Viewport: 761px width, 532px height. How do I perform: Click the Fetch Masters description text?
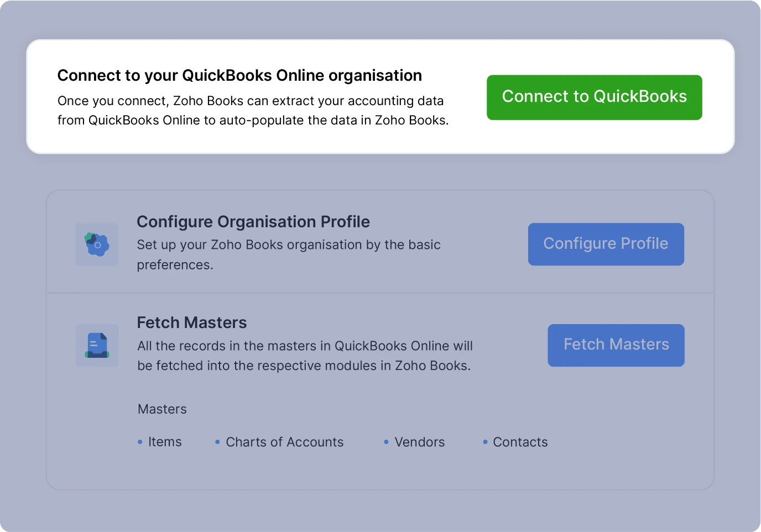305,356
